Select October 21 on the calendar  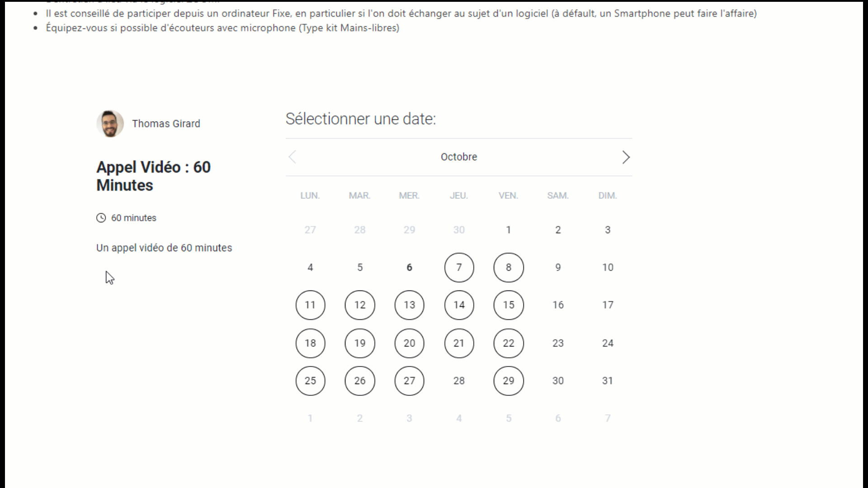click(459, 343)
